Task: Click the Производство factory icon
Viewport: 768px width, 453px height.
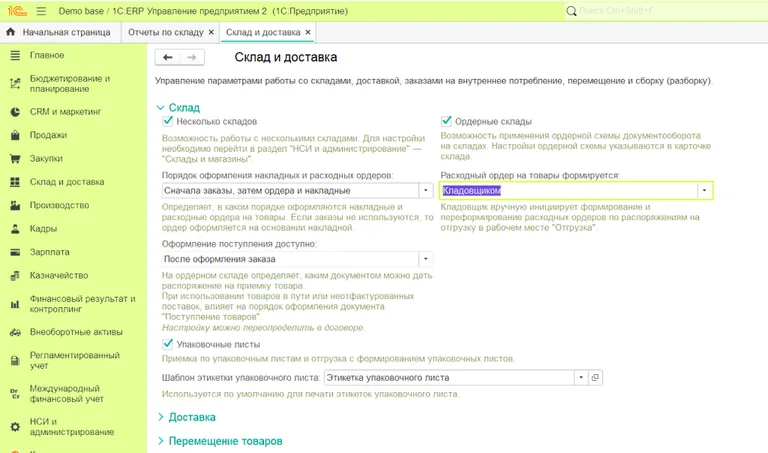Action: [x=15, y=205]
